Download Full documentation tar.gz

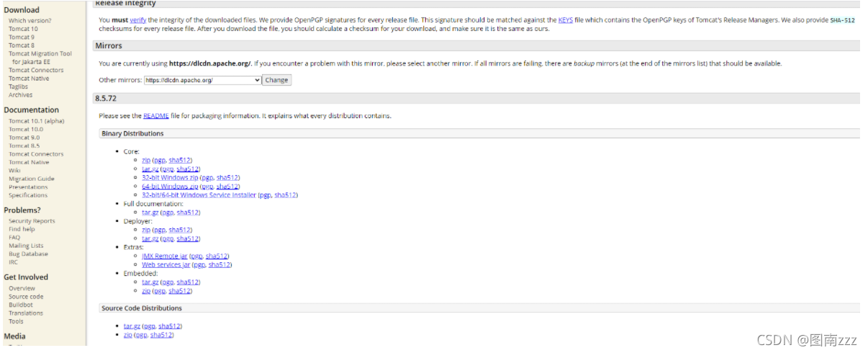pos(150,213)
